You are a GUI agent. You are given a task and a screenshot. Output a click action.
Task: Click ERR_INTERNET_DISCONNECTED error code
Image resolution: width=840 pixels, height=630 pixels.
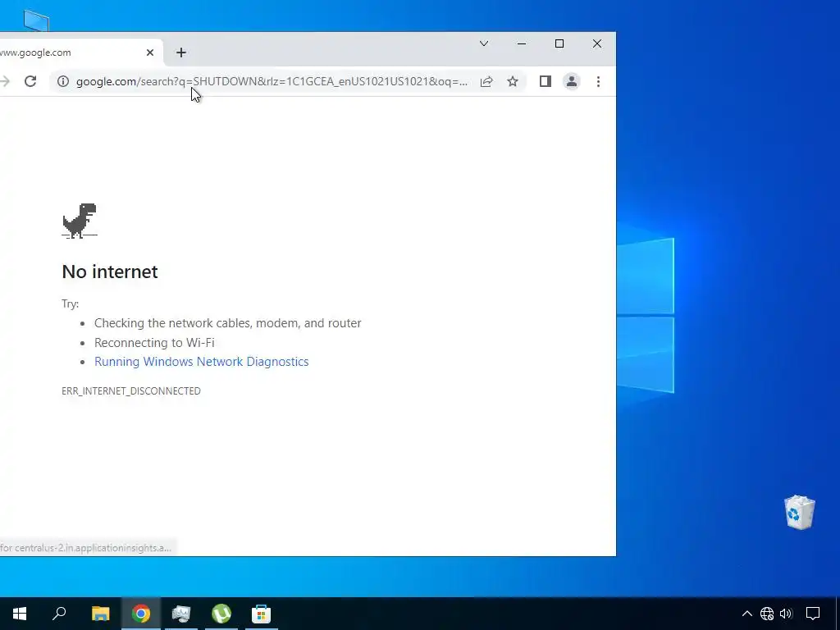coord(131,391)
